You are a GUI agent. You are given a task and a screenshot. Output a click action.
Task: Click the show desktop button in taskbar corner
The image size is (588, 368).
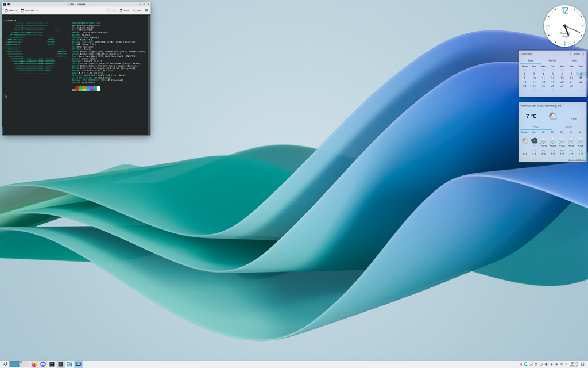tap(582, 364)
